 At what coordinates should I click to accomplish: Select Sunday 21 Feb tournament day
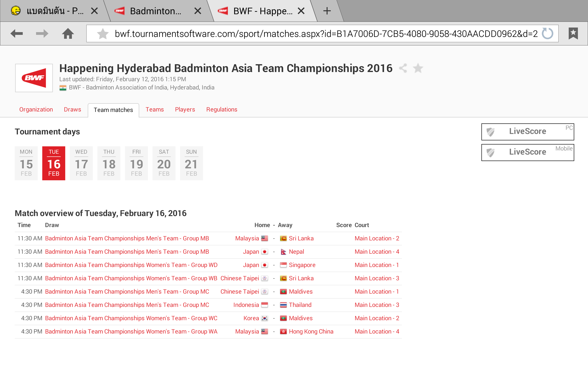pos(191,163)
